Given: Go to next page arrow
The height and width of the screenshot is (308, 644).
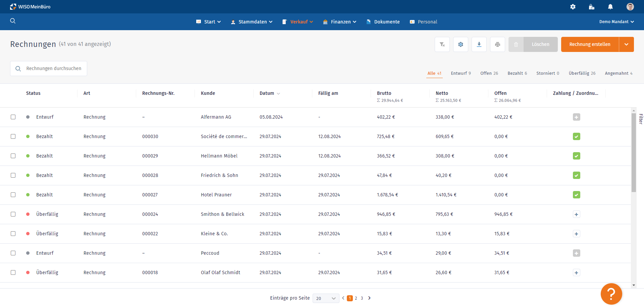Looking at the screenshot, I should (x=369, y=298).
